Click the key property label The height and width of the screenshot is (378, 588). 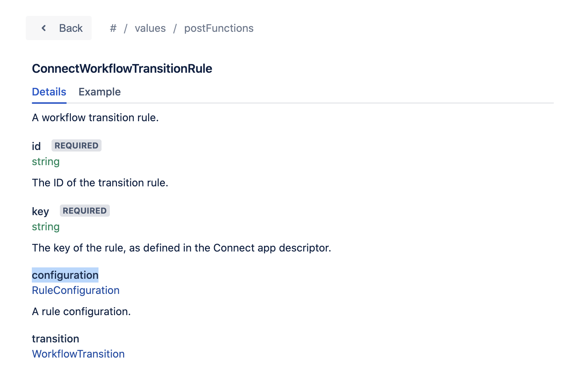(x=40, y=211)
